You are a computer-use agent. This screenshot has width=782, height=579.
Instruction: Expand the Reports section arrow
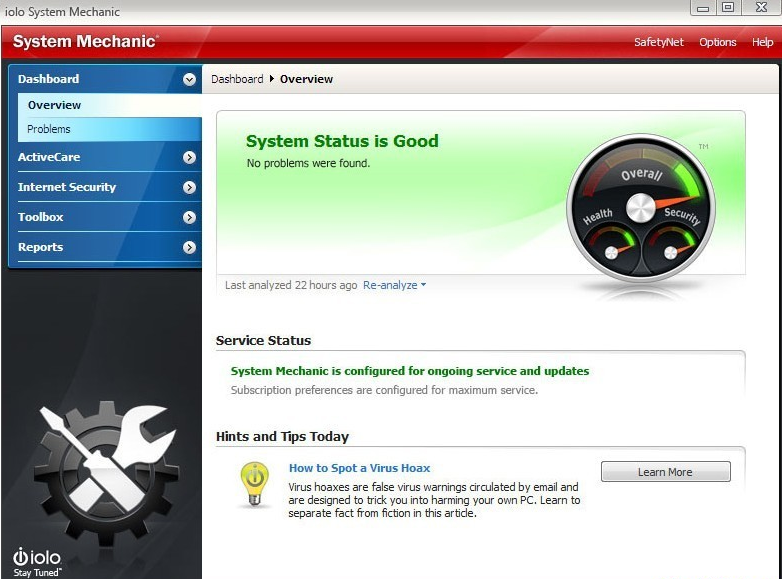[x=189, y=247]
